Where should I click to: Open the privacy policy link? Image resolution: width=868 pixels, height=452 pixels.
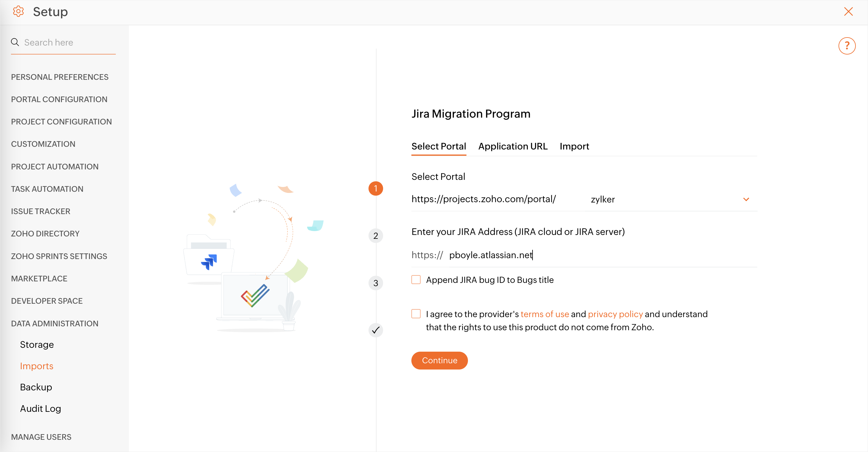[x=615, y=314]
